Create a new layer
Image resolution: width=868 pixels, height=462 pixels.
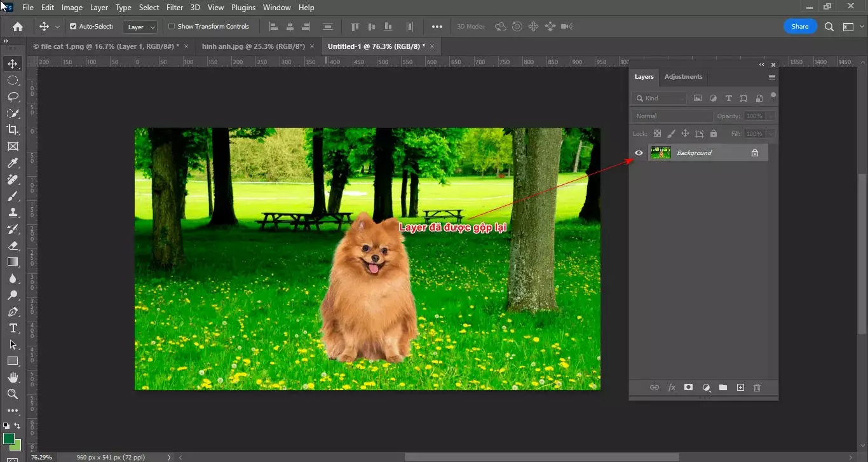(740, 387)
